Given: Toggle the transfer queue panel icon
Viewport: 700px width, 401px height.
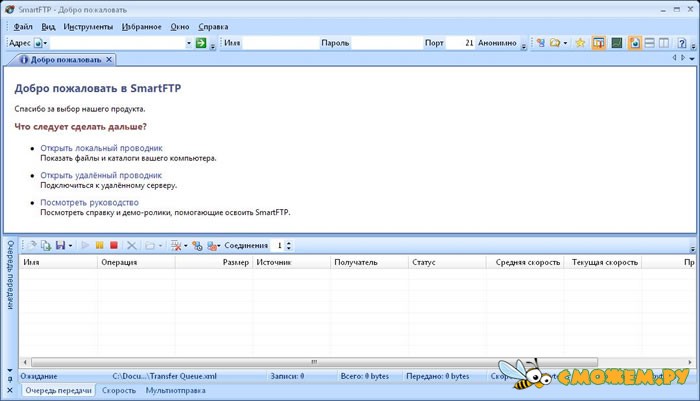Looking at the screenshot, I should pyautogui.click(x=598, y=43).
